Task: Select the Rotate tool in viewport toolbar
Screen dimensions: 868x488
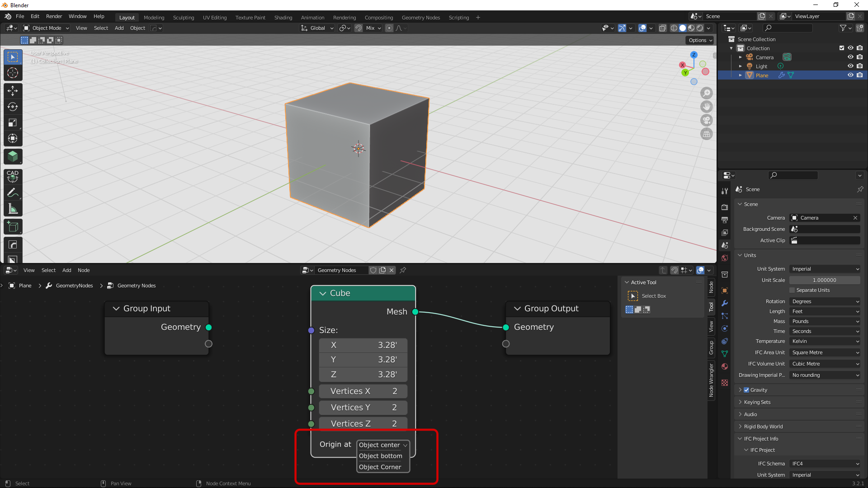Action: pyautogui.click(x=13, y=107)
